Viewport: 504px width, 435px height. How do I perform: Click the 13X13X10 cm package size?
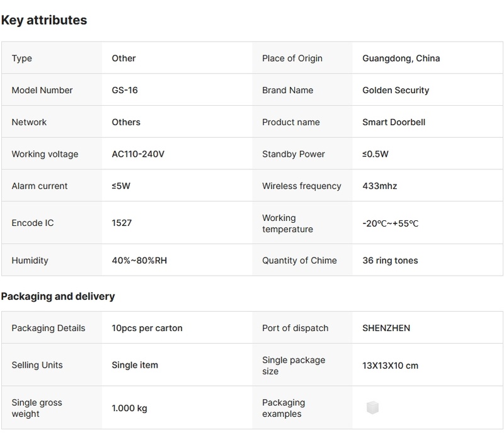[391, 365]
